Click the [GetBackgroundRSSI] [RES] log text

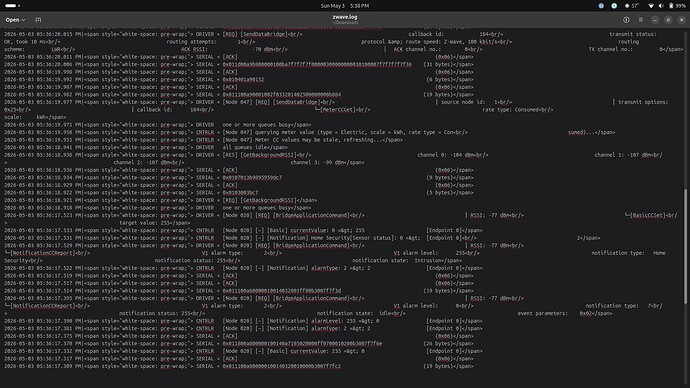pos(267,155)
